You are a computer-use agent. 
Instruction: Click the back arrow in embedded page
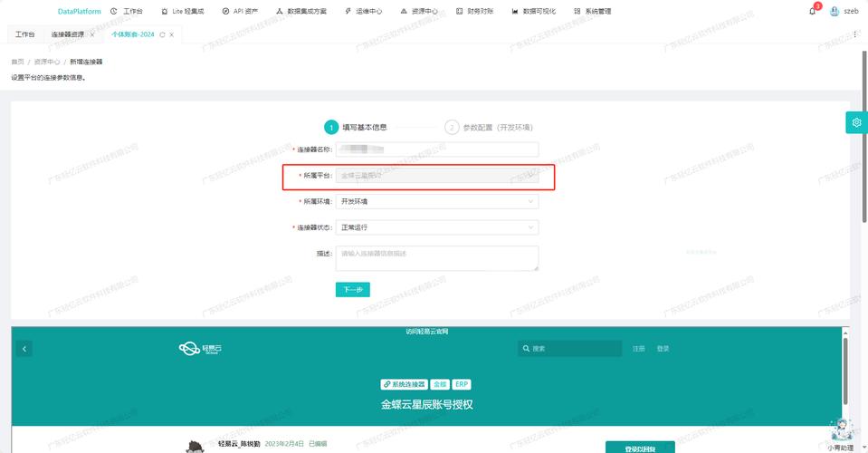24,349
